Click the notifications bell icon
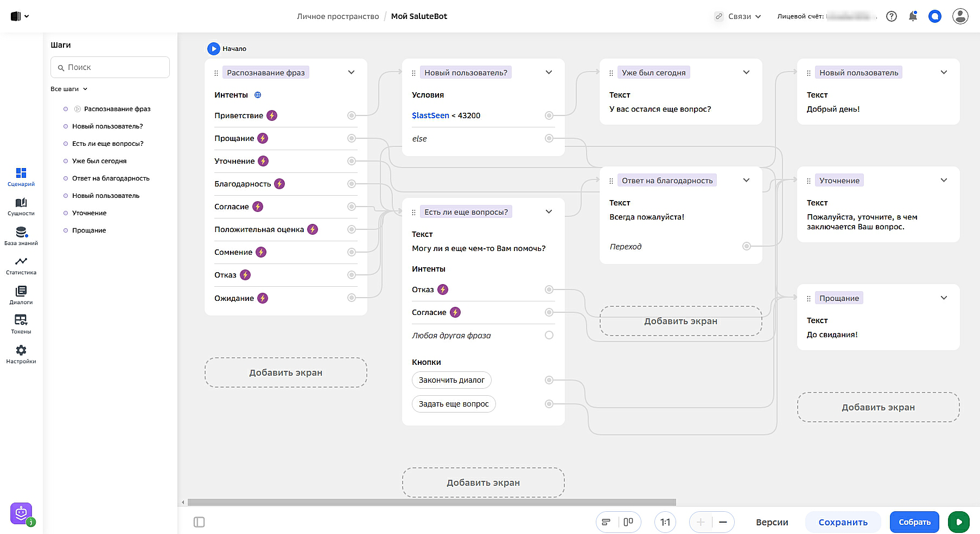Viewport: 980px width, 534px height. pyautogui.click(x=913, y=16)
